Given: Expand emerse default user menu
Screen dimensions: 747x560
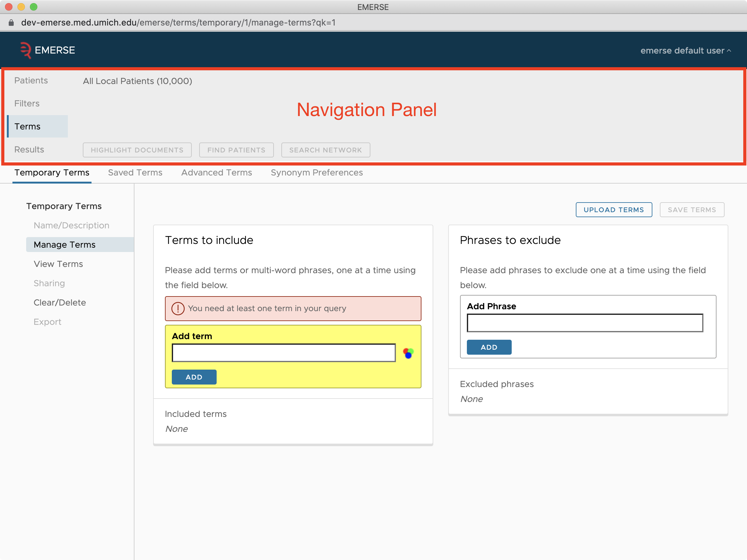Looking at the screenshot, I should point(686,50).
